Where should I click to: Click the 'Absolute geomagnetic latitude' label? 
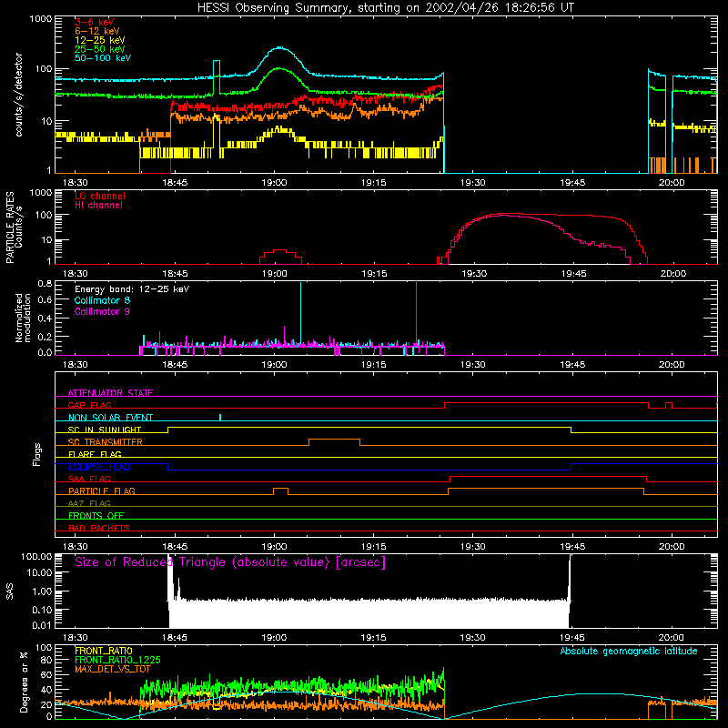tap(629, 651)
